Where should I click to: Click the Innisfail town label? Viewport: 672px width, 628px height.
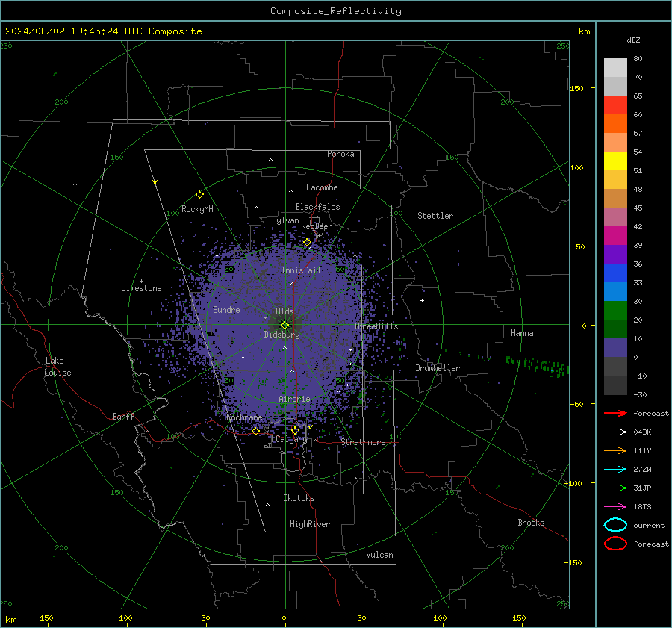[301, 270]
